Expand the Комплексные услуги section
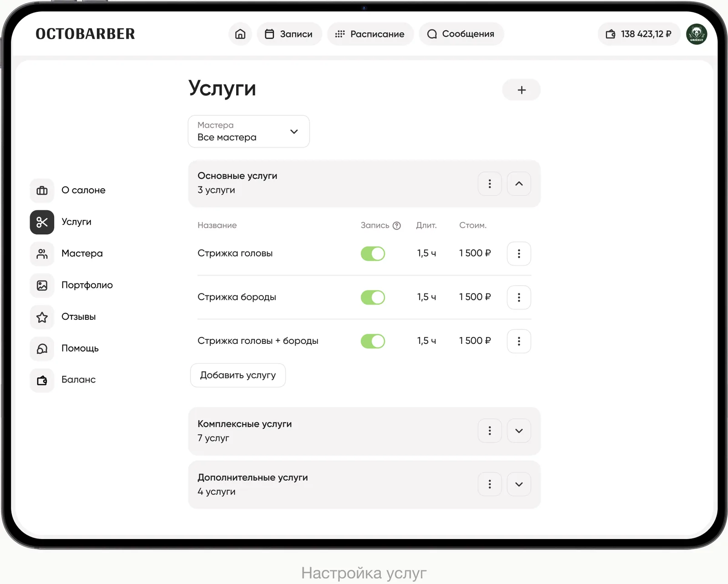728x584 pixels. (x=519, y=431)
